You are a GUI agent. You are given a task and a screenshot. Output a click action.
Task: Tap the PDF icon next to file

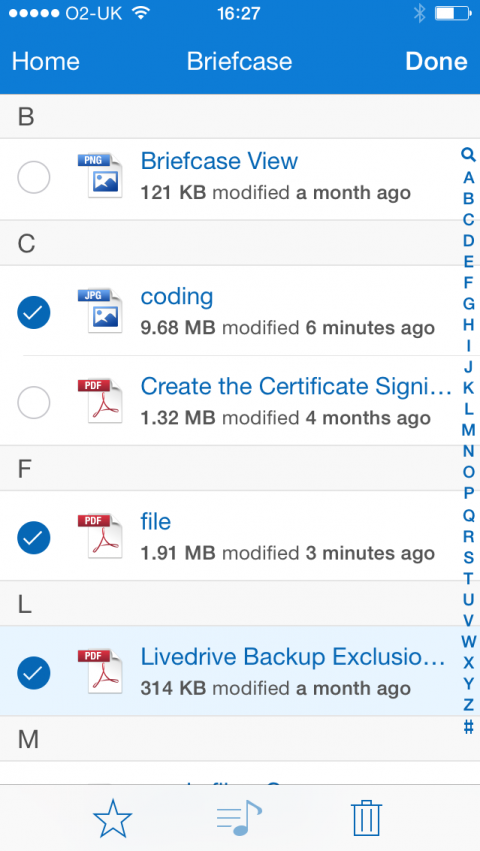tap(100, 536)
